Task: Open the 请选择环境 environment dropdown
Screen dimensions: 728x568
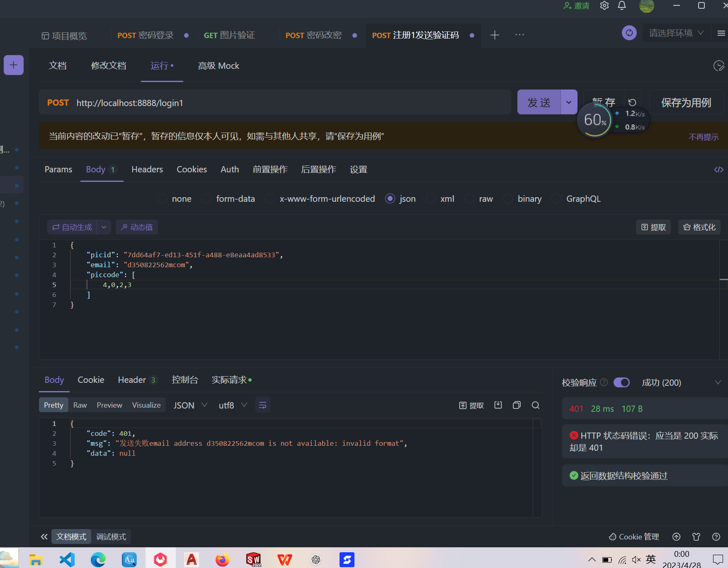Action: coord(676,33)
